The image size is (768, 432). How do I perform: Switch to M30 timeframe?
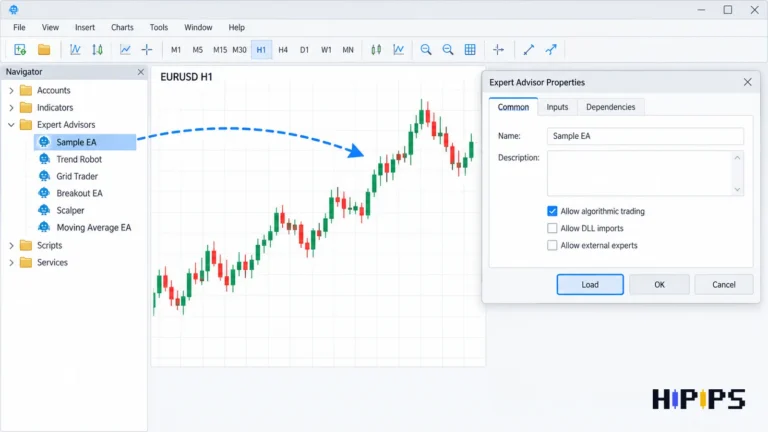coord(240,50)
